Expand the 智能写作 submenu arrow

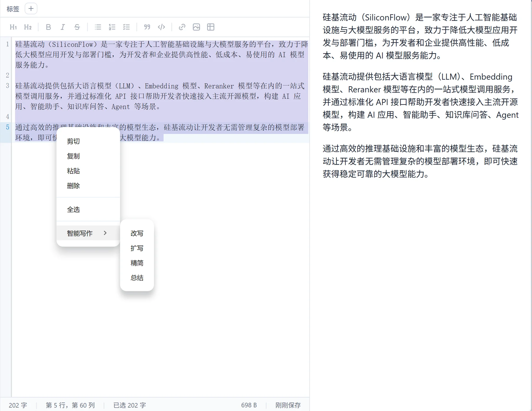click(x=105, y=233)
